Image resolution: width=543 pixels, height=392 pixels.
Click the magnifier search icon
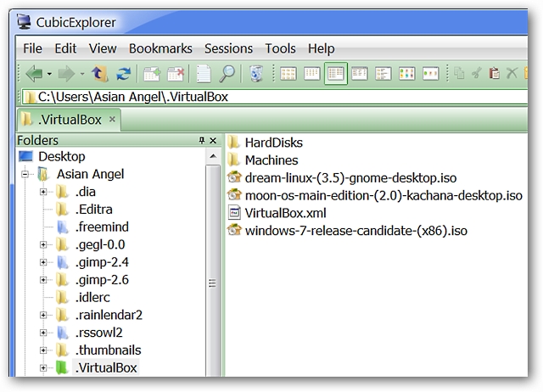(x=227, y=74)
